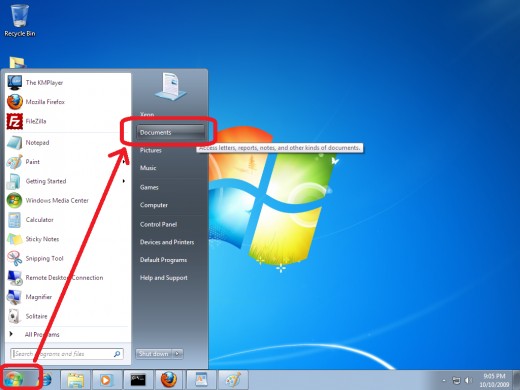Launch Windows Media Player from taskbar
The image size is (520, 390).
106,380
